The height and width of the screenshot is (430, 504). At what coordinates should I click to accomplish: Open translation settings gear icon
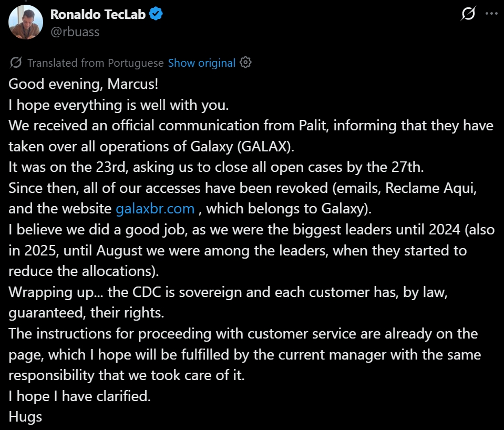pos(245,63)
